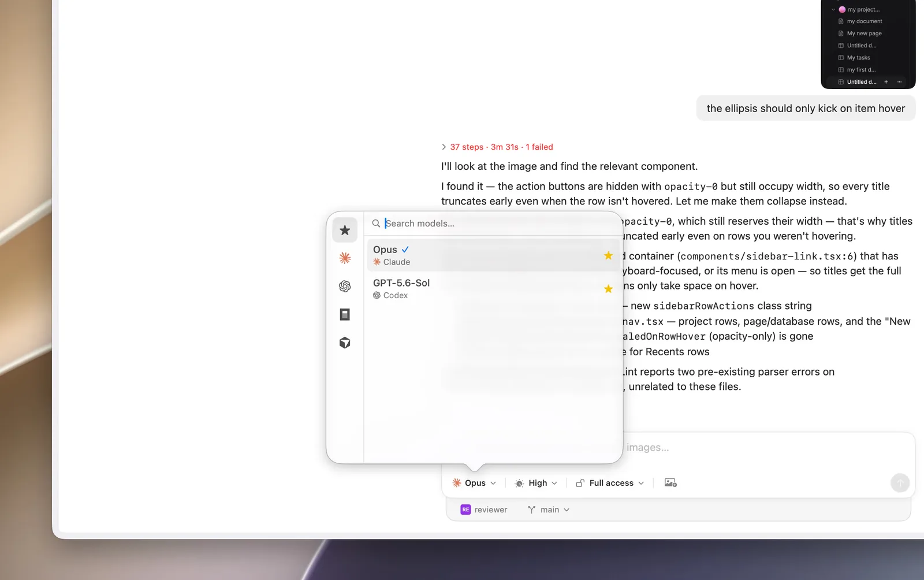The width and height of the screenshot is (924, 580).
Task: Click the reasoning effort icon beside High
Action: click(519, 483)
